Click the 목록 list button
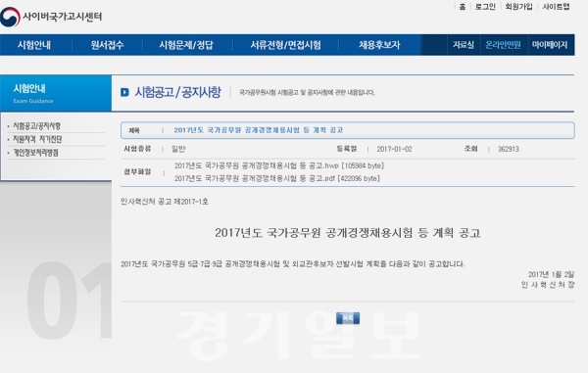This screenshot has height=373, width=588. coord(348,318)
